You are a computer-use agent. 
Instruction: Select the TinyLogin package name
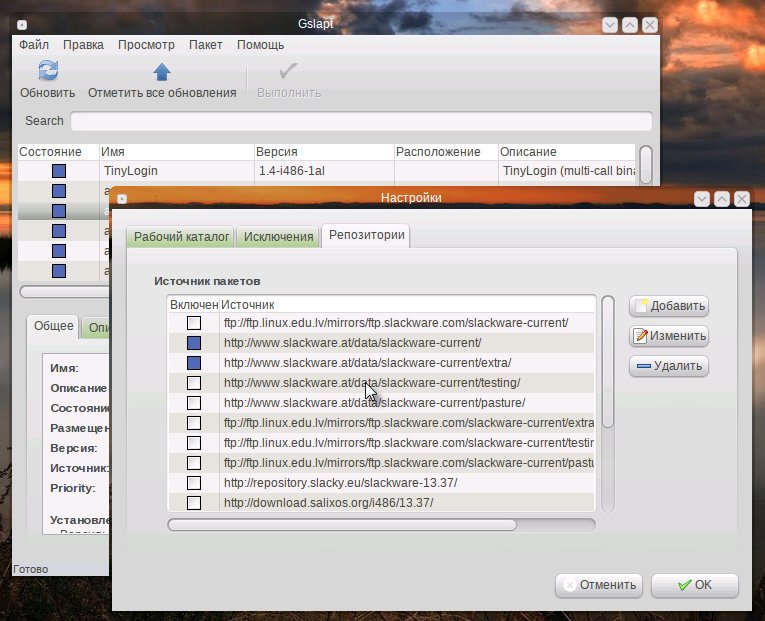(x=130, y=171)
